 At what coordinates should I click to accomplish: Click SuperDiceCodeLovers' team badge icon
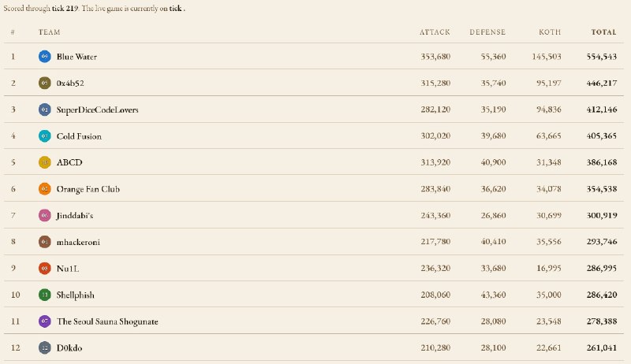(45, 110)
